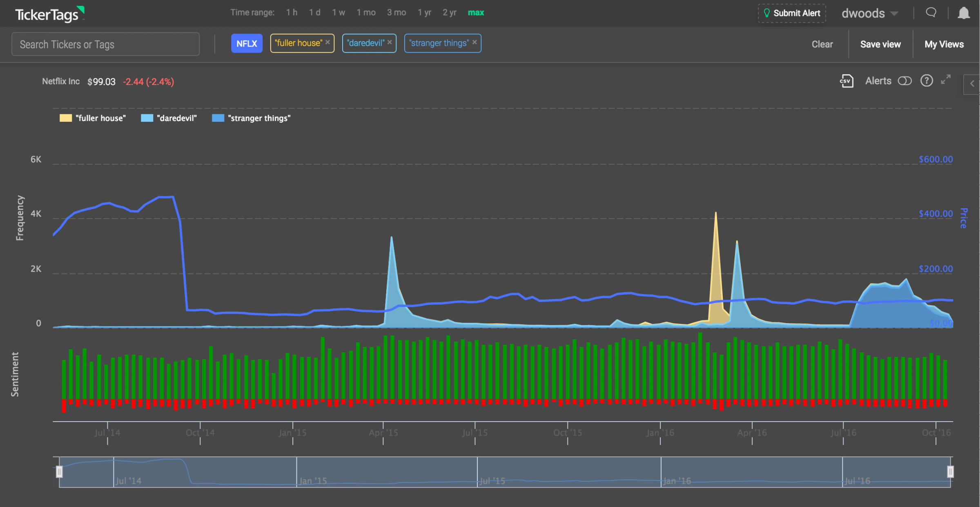Click the Oct '15 axis marker

point(568,433)
